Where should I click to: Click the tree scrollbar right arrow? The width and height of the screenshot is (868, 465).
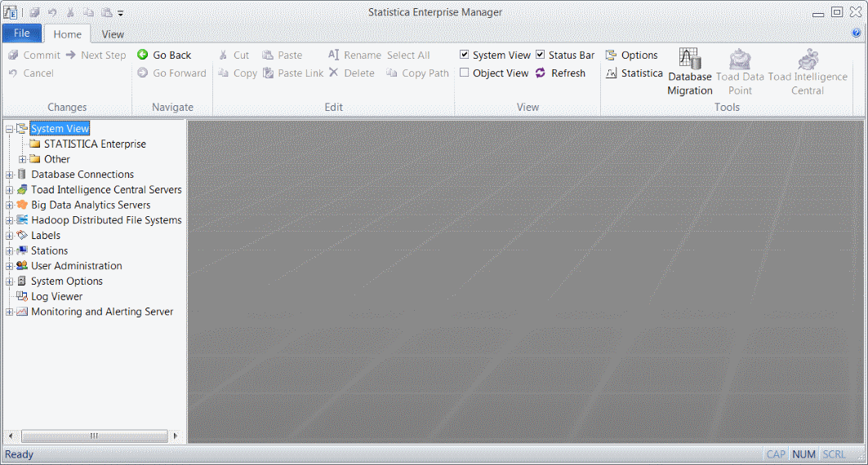tap(176, 436)
